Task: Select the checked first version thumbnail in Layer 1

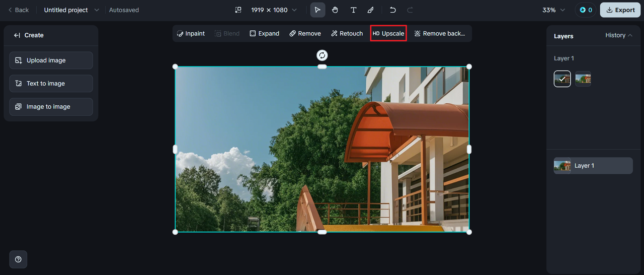Action: [x=562, y=79]
